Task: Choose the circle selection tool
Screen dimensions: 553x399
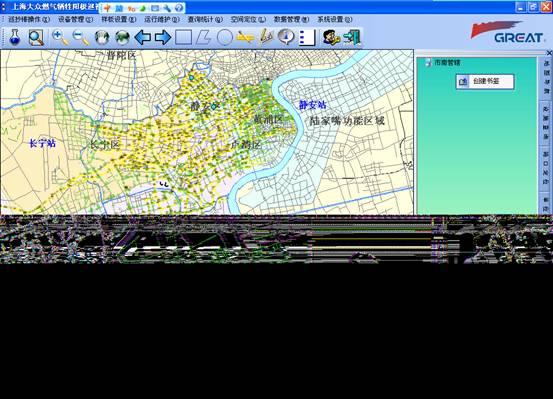Action: coord(224,37)
